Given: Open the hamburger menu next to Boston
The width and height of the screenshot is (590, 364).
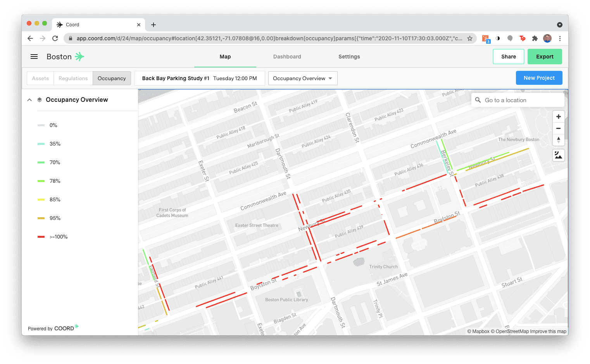Looking at the screenshot, I should [x=34, y=57].
